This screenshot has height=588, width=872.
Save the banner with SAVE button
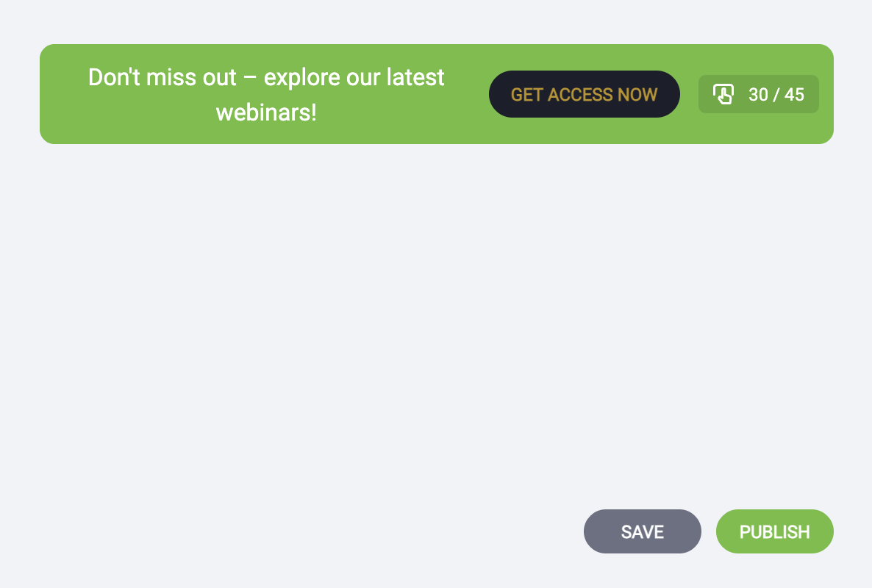pos(642,531)
